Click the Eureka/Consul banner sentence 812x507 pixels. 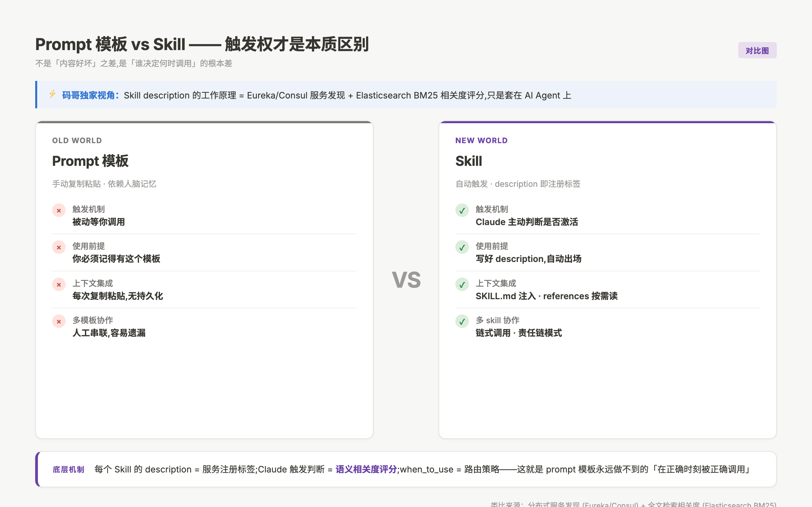[x=347, y=95]
